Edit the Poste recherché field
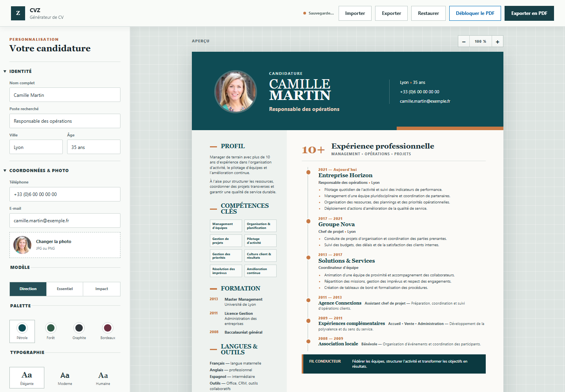Viewport: 565px width, 392px height. point(65,121)
